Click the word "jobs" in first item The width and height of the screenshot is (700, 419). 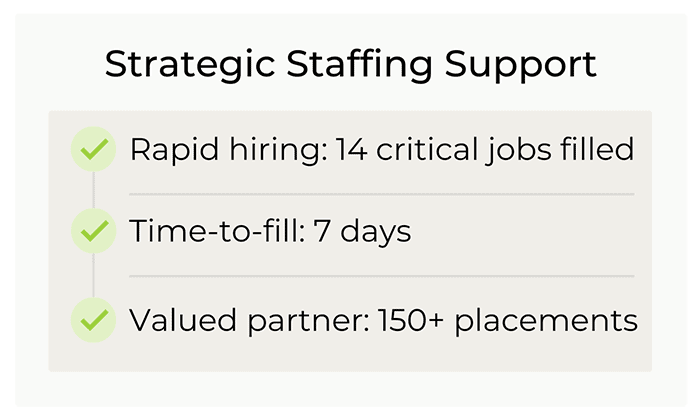click(x=520, y=150)
